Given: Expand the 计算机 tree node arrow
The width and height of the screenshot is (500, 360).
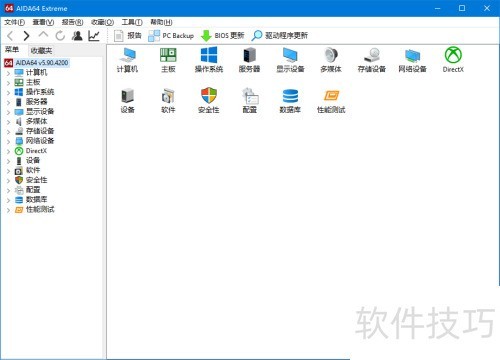Looking at the screenshot, I should (9, 73).
